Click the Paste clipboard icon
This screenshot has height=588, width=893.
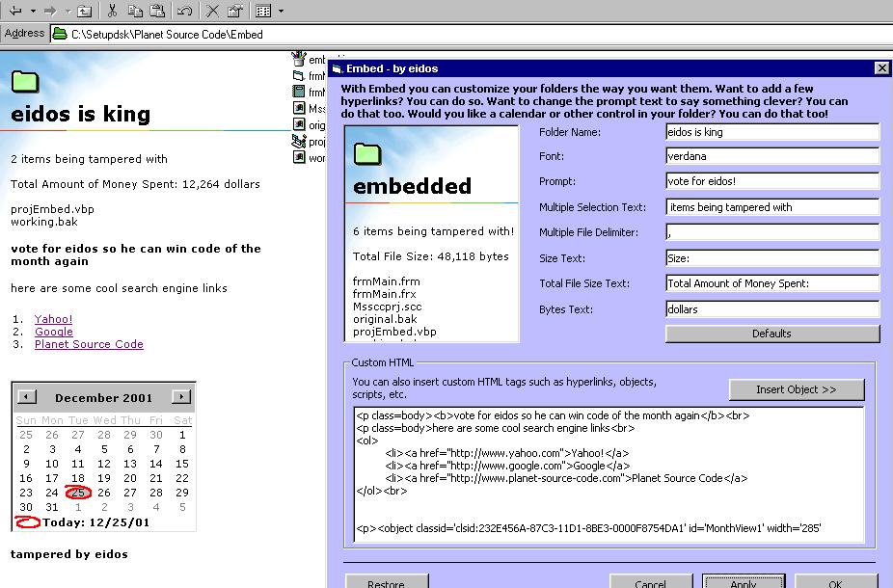157,11
